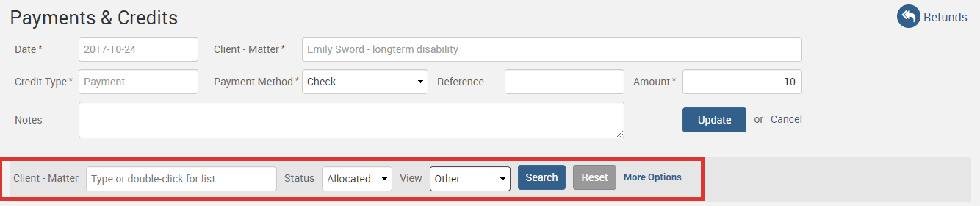Click the Notes box resize handle

pos(620,134)
